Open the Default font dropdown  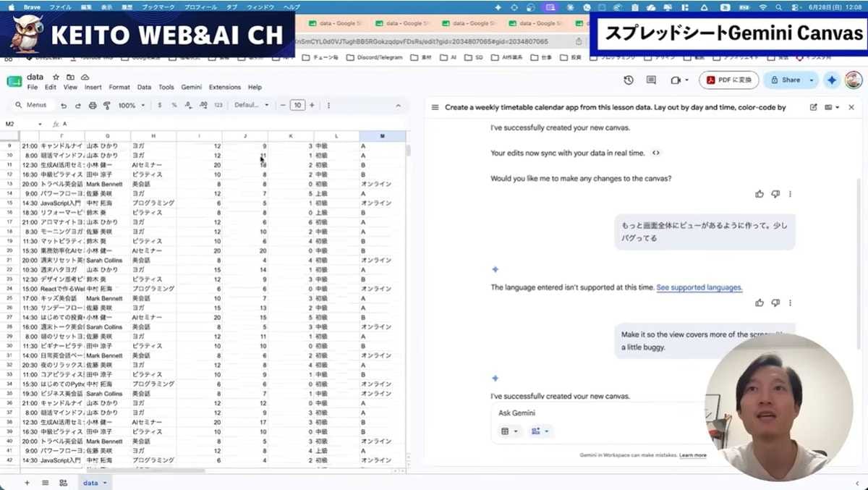click(251, 106)
